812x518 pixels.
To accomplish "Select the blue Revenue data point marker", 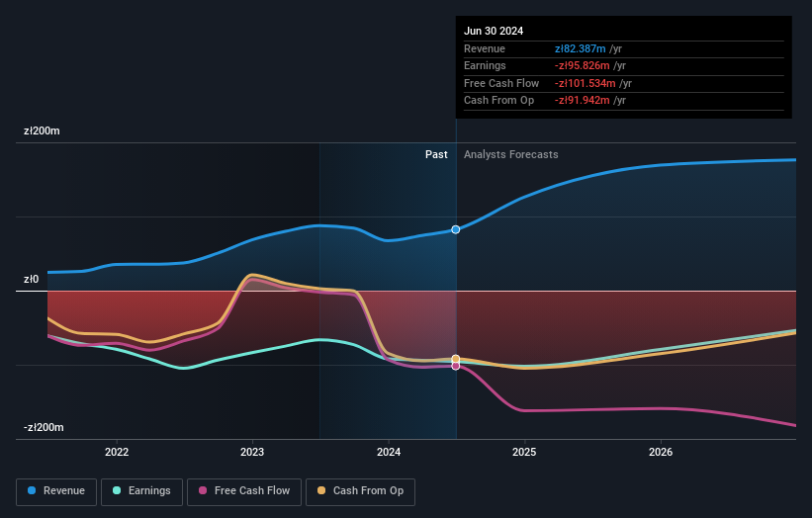I will [x=456, y=229].
